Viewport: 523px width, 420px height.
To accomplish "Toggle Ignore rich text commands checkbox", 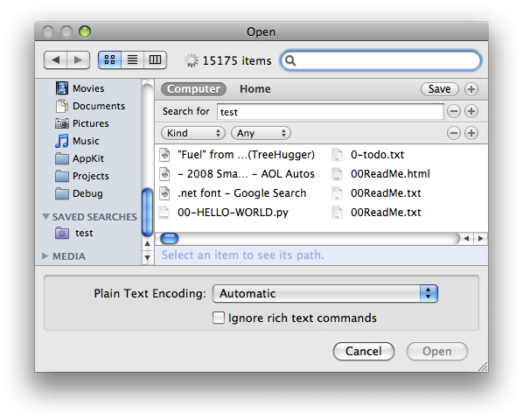I will click(219, 318).
